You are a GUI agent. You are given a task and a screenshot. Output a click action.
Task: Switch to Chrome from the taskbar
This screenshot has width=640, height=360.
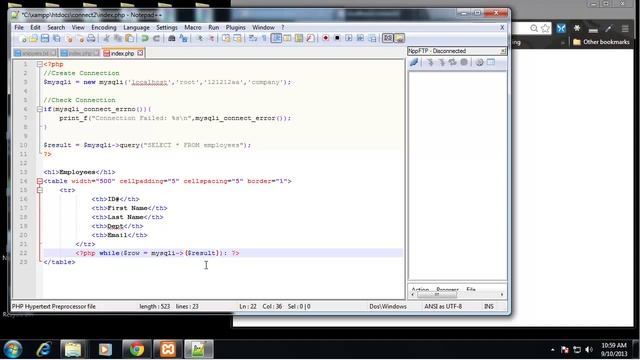136,349
